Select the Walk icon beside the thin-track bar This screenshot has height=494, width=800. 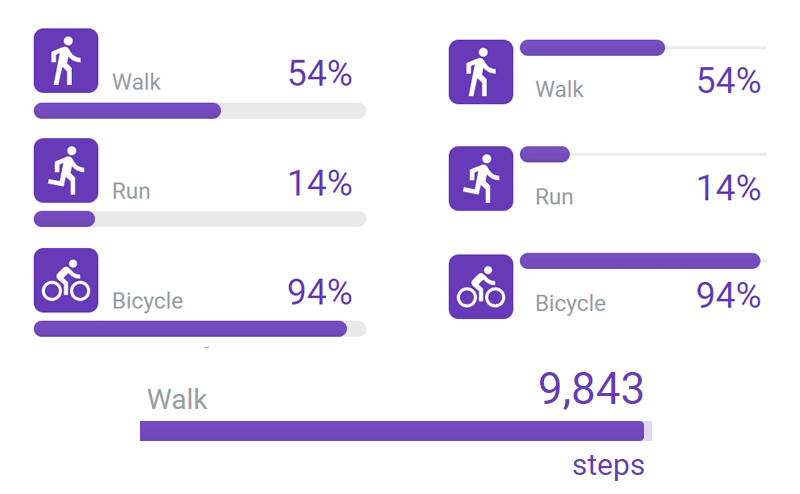tap(481, 72)
